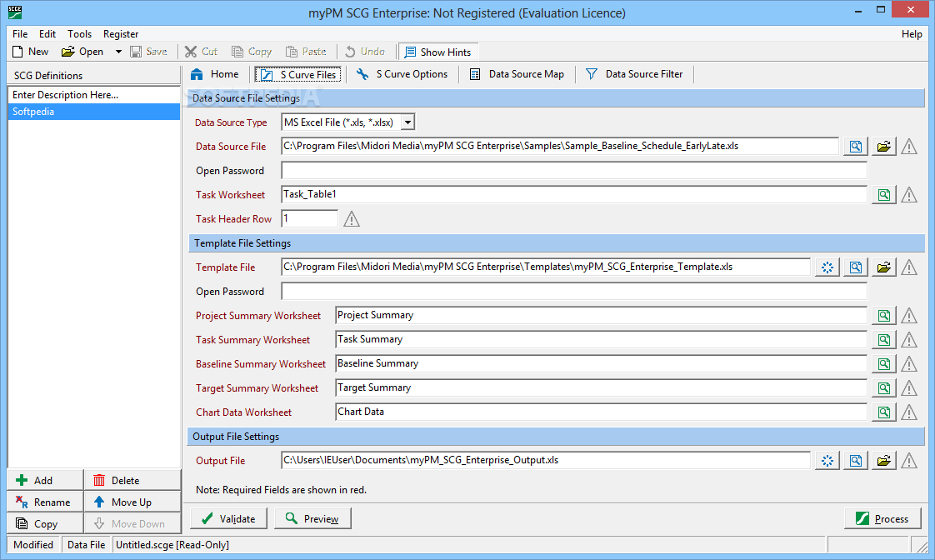935x560 pixels.
Task: Click the view icon for Output File
Action: tap(856, 461)
